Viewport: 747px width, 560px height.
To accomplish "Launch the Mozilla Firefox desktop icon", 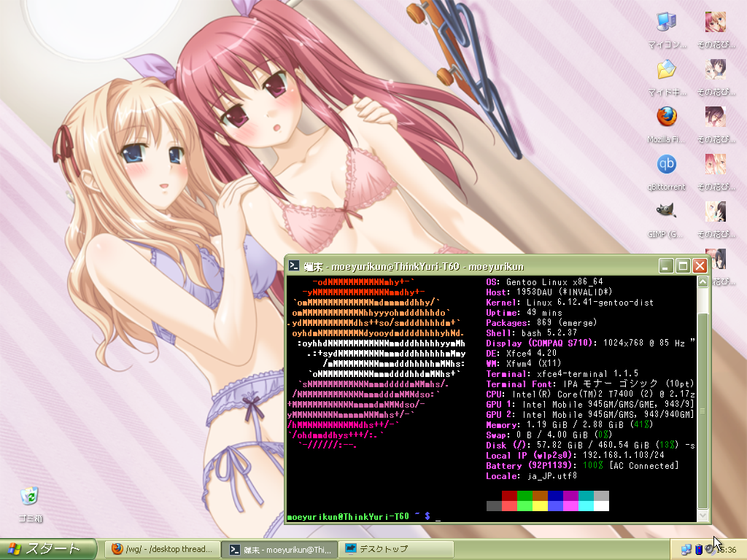I will (667, 117).
